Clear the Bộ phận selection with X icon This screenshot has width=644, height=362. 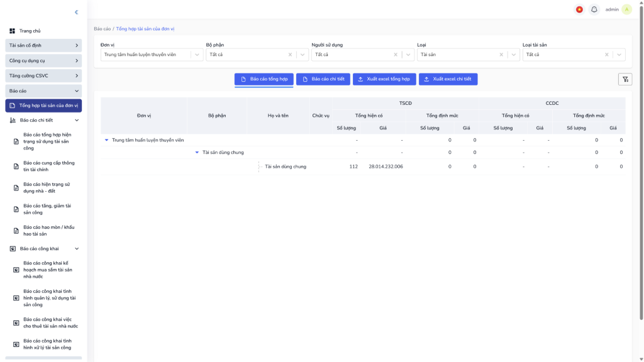pyautogui.click(x=290, y=55)
